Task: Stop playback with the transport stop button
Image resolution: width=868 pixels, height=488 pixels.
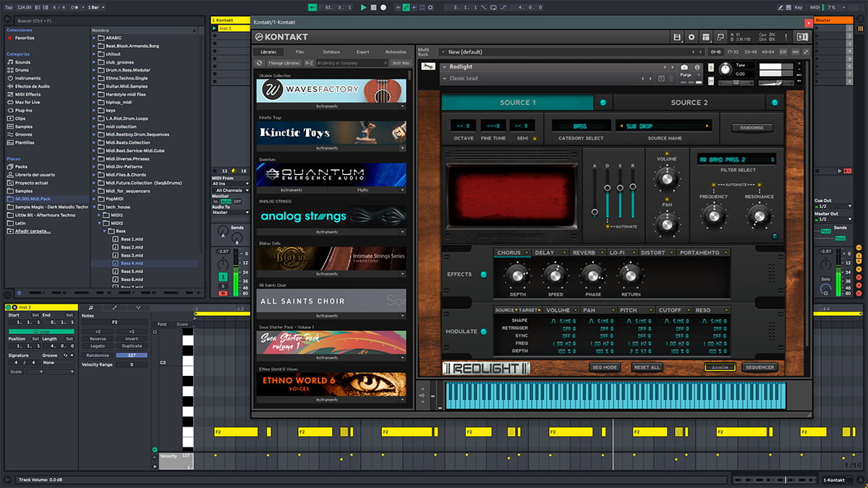Action: (373, 7)
